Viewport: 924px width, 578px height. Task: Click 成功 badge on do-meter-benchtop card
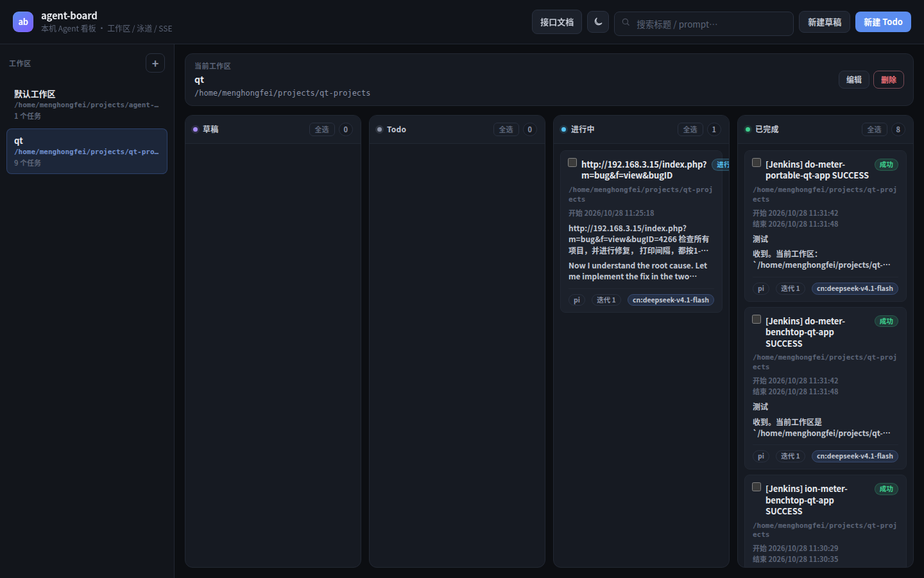click(x=886, y=321)
